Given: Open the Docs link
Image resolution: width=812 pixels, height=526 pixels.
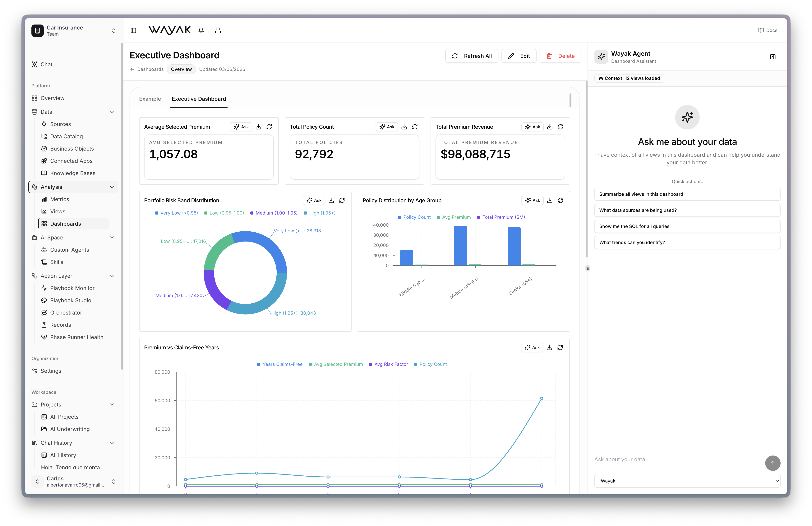Looking at the screenshot, I should 767,30.
